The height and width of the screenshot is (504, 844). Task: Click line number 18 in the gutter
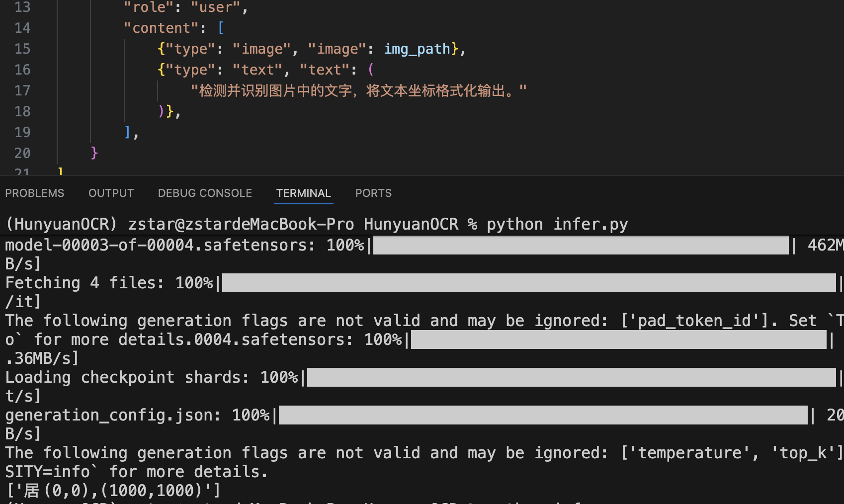[x=22, y=111]
